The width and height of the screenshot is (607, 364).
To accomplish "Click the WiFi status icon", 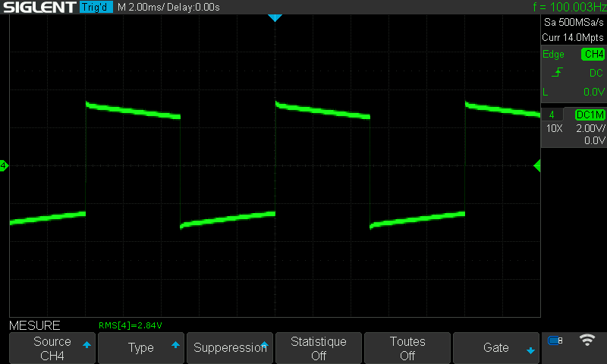I will point(587,340).
